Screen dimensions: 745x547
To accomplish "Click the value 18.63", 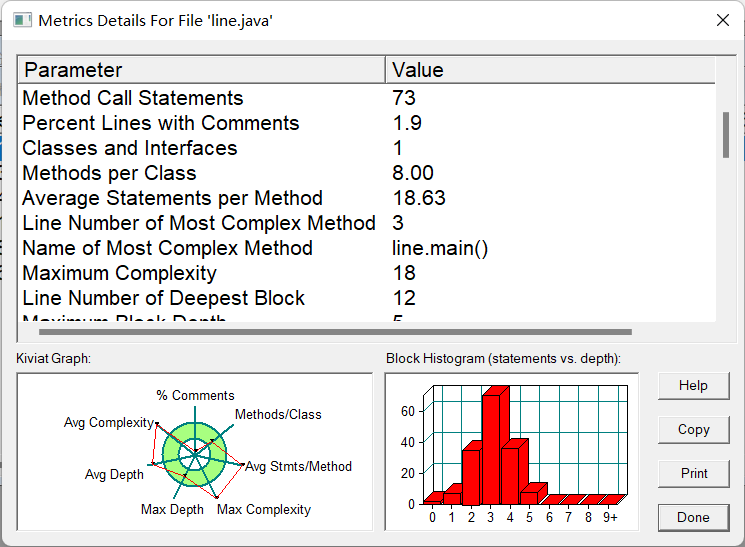I will pyautogui.click(x=419, y=198).
